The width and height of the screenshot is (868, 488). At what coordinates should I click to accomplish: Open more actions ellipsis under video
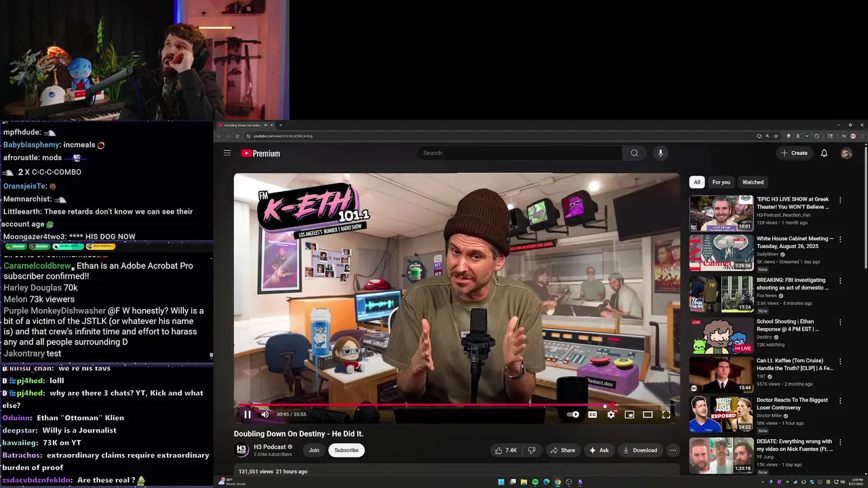[x=673, y=450]
